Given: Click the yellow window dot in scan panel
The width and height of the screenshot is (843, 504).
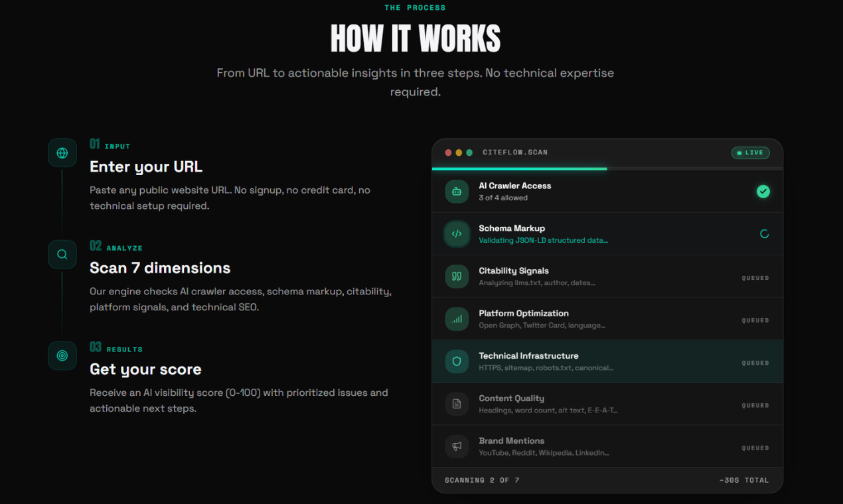Looking at the screenshot, I should point(459,153).
